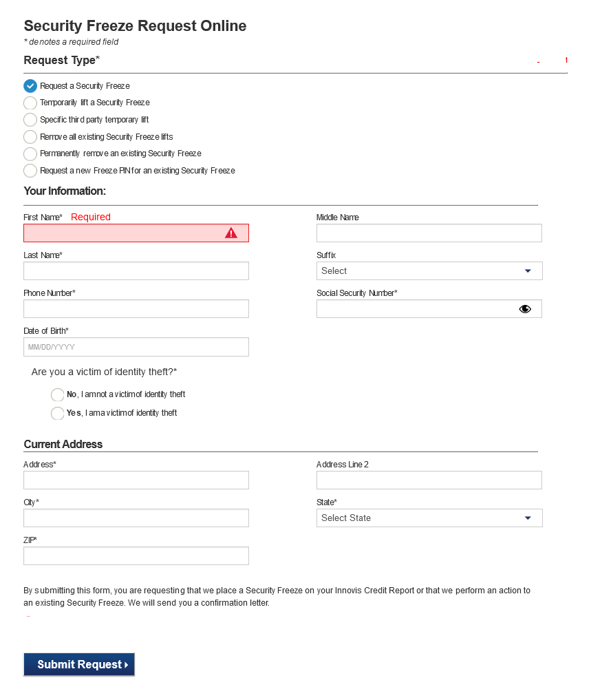Select Permanently remove an existing Security Freeze

click(x=30, y=153)
